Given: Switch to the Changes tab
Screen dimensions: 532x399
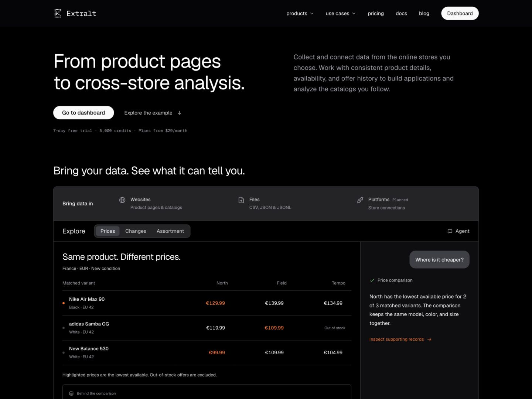Looking at the screenshot, I should 136,231.
